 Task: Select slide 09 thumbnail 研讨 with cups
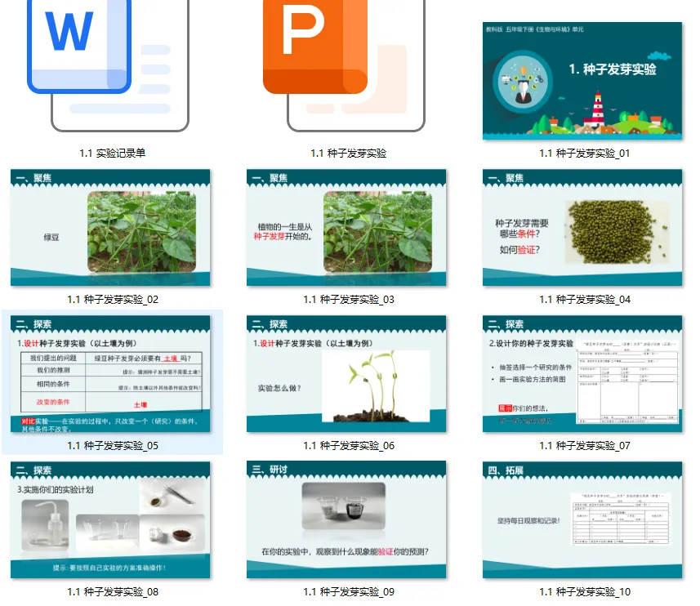pyautogui.click(x=346, y=520)
